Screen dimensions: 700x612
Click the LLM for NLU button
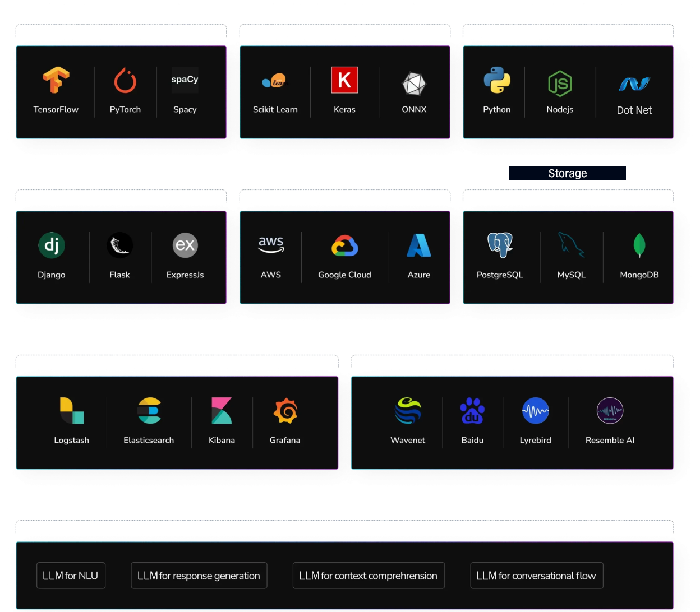71,576
